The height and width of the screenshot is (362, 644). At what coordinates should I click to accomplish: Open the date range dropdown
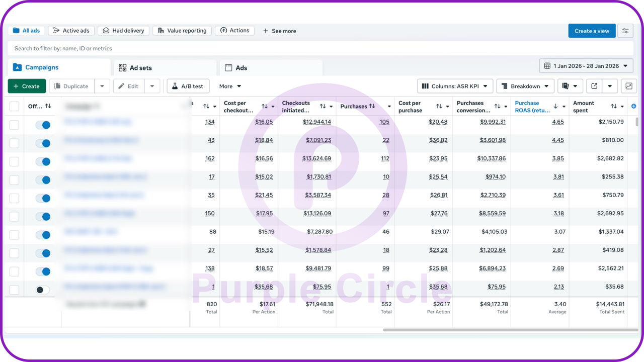point(586,66)
